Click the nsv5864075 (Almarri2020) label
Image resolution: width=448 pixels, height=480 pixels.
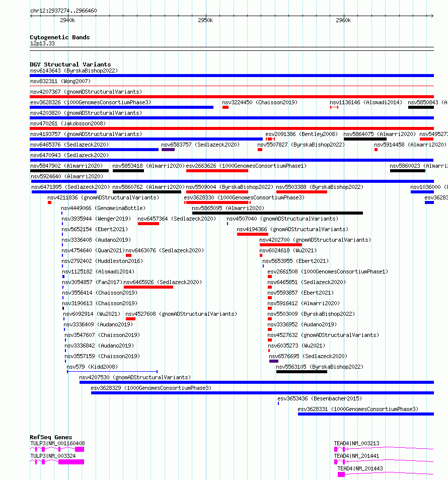(380, 134)
